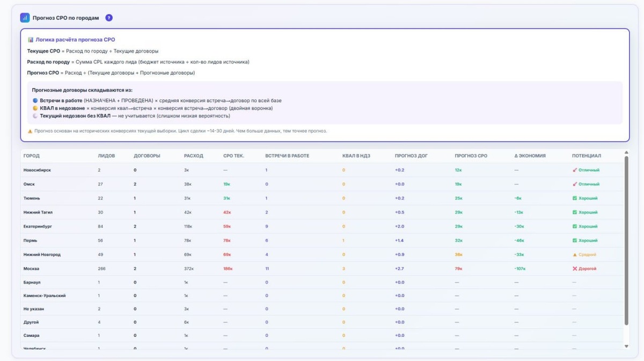Click the blue circle next to Встречи в работе

35,100
